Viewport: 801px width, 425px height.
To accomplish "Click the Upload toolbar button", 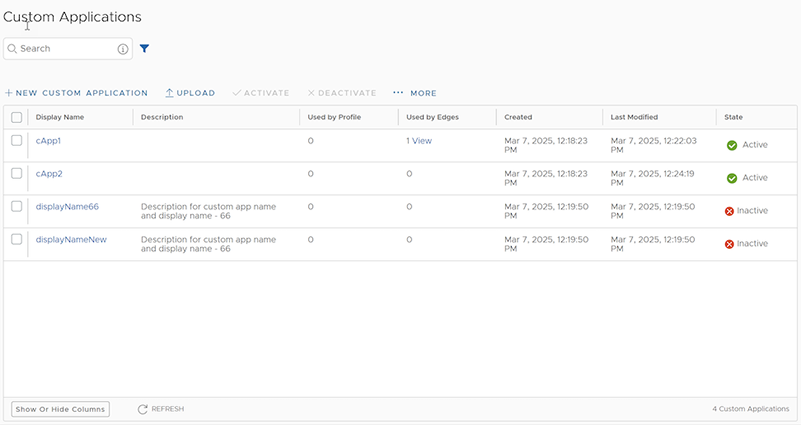I will click(190, 93).
